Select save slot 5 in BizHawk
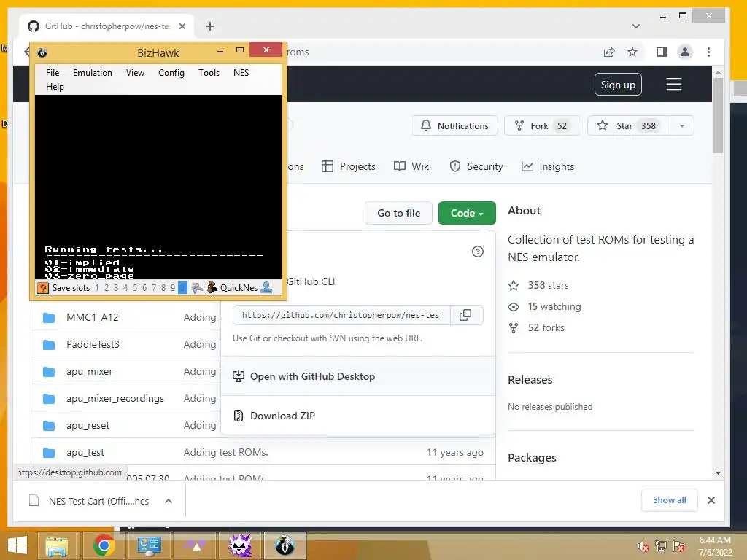 click(x=135, y=287)
